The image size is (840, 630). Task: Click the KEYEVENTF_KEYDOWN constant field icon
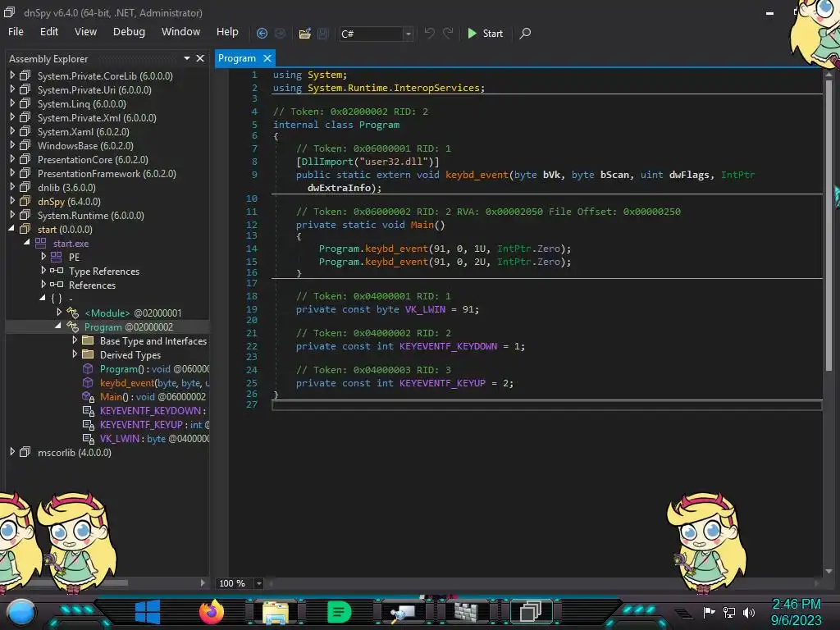pyautogui.click(x=89, y=411)
